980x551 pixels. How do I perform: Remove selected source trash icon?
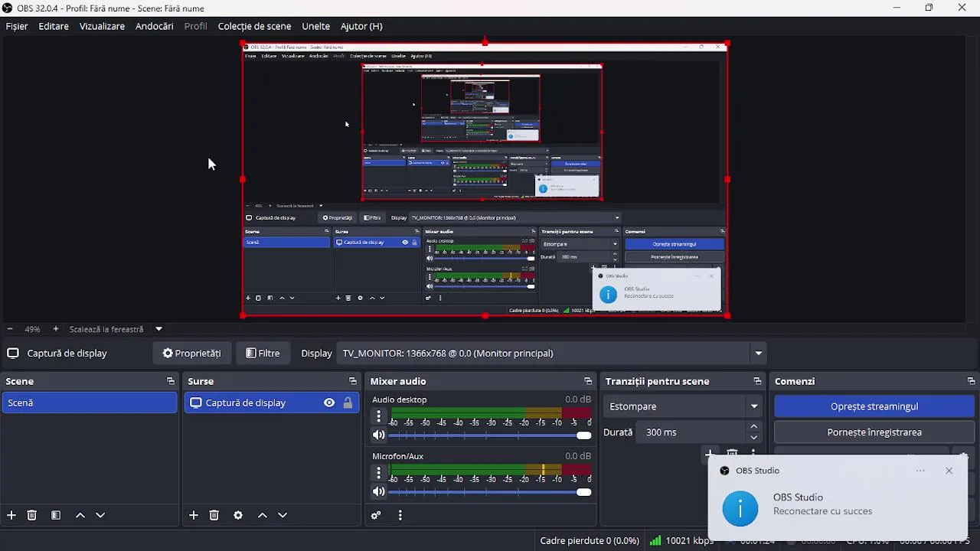[x=214, y=515]
